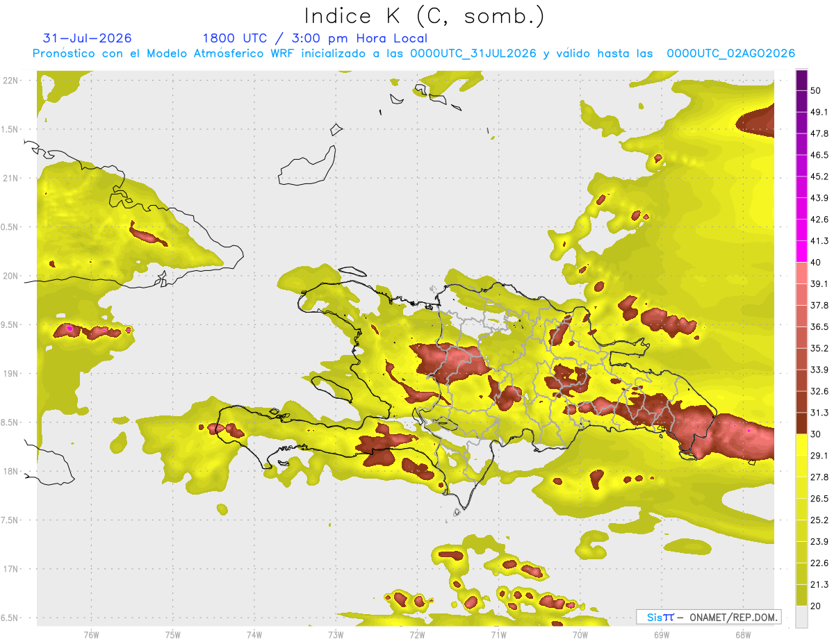Click the longitude label "74W"

click(x=254, y=634)
